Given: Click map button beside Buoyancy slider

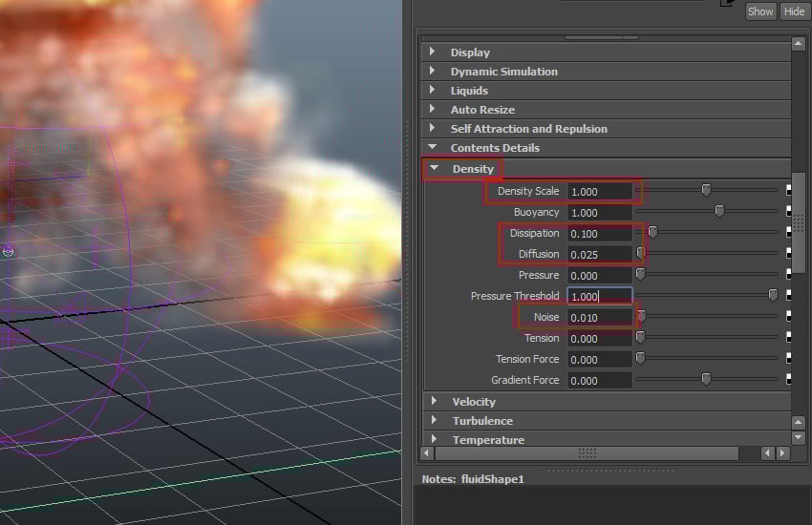Looking at the screenshot, I should click(789, 211).
